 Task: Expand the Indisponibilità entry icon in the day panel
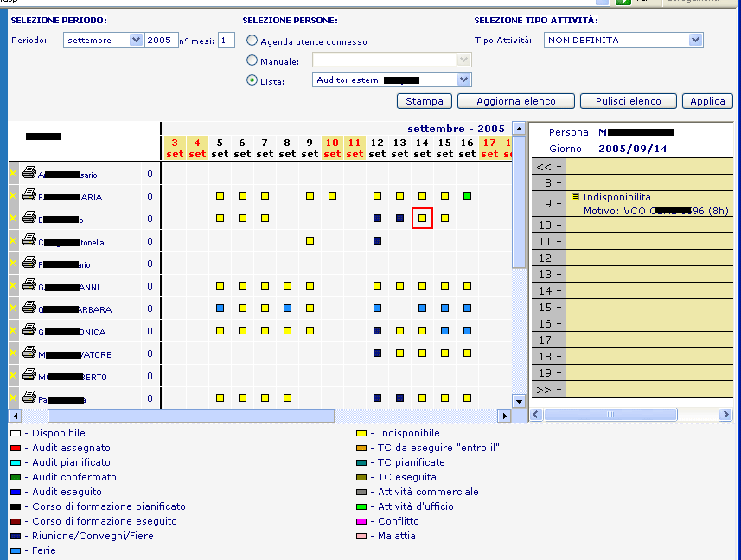click(x=575, y=197)
